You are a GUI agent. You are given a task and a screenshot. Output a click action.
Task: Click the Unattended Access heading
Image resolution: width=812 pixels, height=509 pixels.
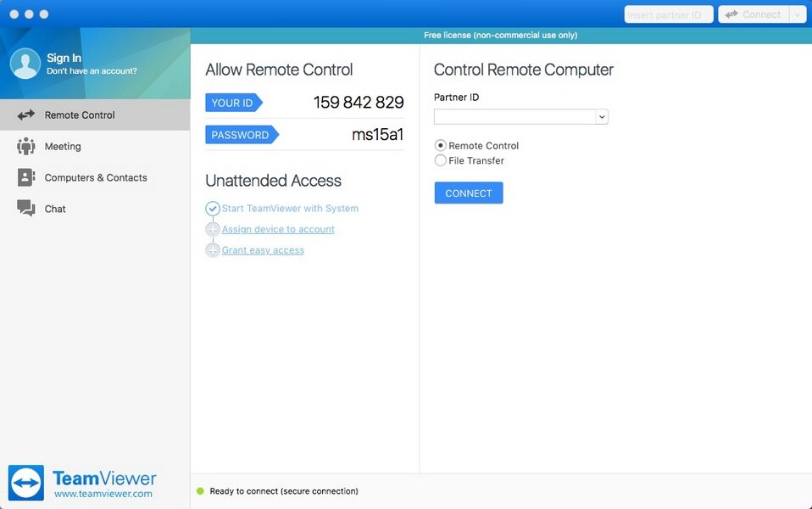coord(274,181)
